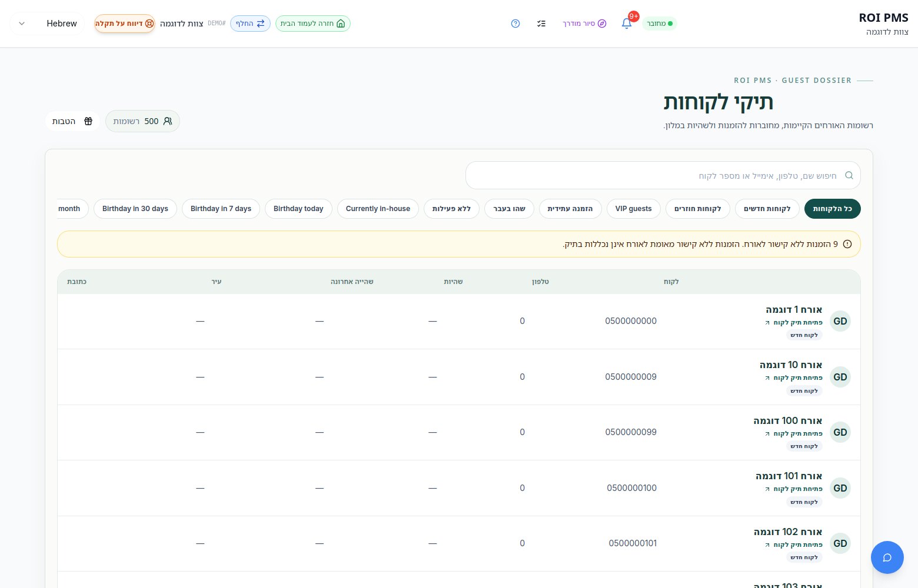This screenshot has width=918, height=588.
Task: Select the Birthday today filter chip
Action: click(298, 209)
